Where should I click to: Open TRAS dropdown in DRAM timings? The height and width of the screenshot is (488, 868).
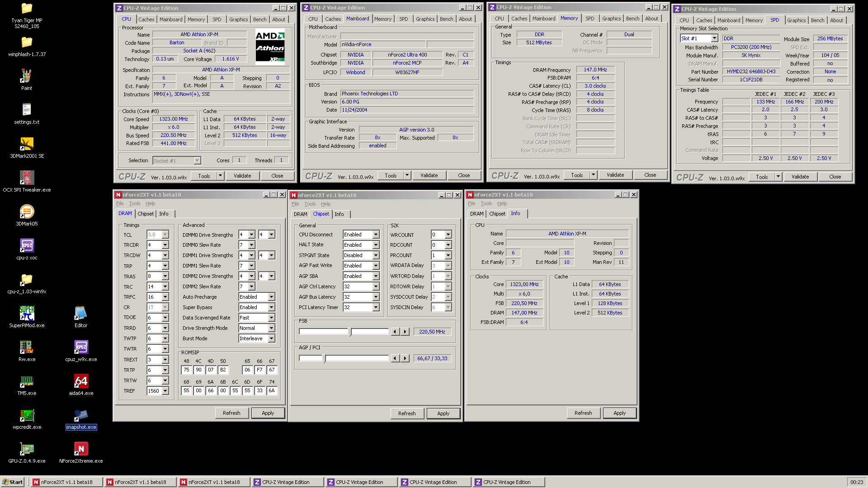pyautogui.click(x=165, y=276)
